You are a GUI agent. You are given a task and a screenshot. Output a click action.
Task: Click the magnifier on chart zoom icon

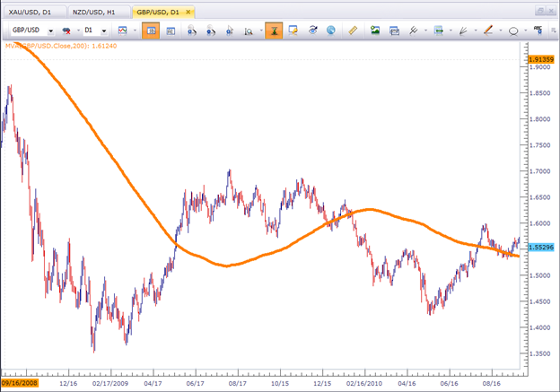(x=249, y=31)
